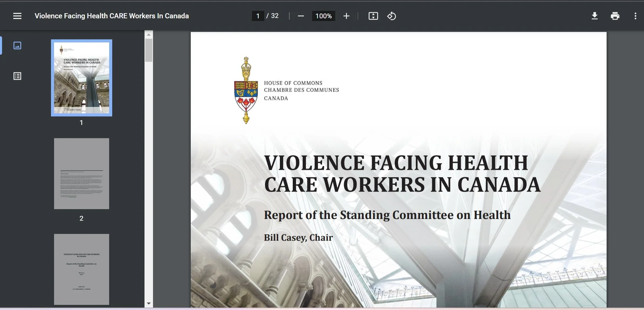
Task: Show document outline view
Action: tap(17, 76)
